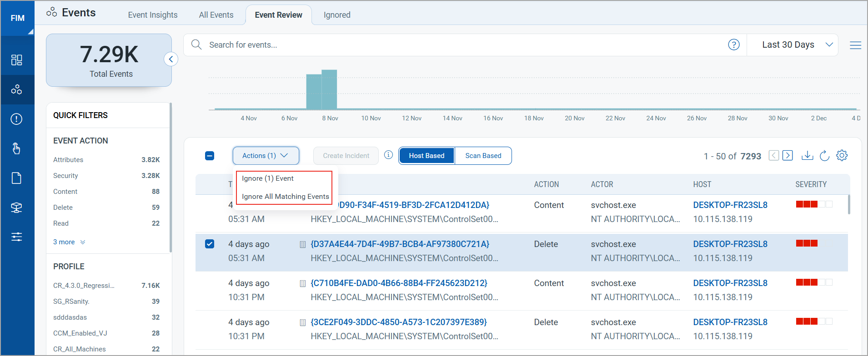Open the configuration sliders icon in sidebar
This screenshot has height=356, width=868.
(x=17, y=237)
